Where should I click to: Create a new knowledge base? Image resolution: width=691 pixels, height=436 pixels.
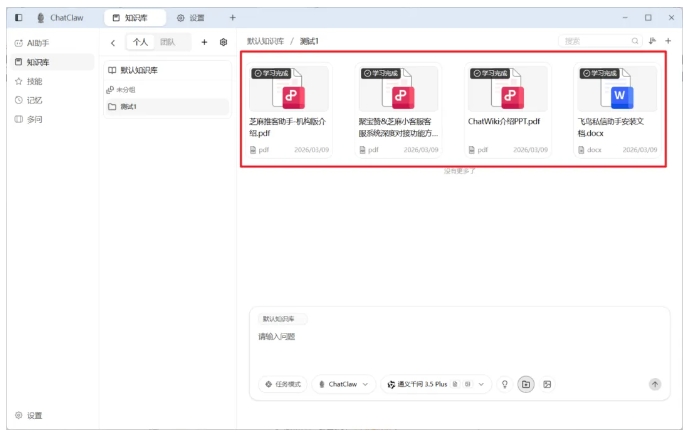[204, 42]
